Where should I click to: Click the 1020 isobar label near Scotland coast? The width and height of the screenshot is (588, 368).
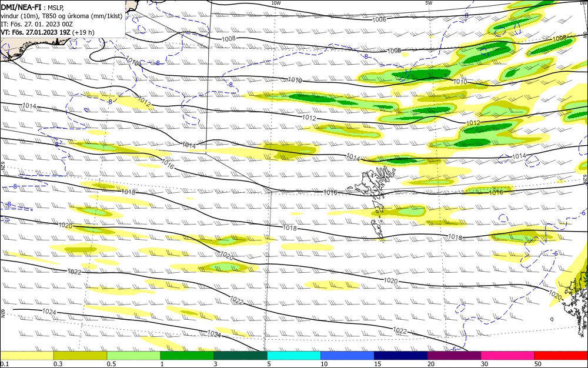click(x=556, y=295)
